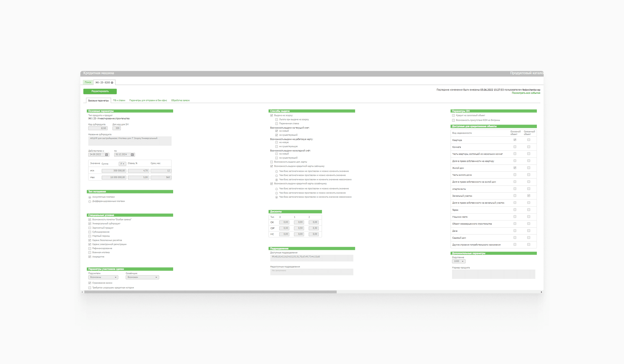Close the ЖК - 20 - 8280 tab
Screen dimensions: 624x364
[112, 83]
